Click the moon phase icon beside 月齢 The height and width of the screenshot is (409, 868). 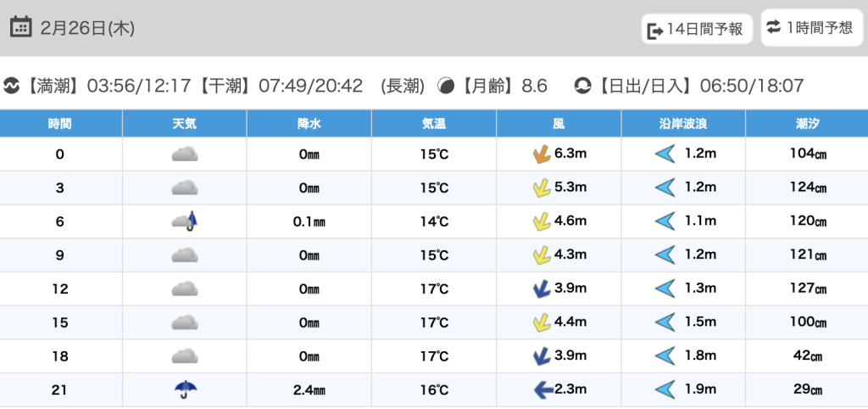[x=445, y=86]
